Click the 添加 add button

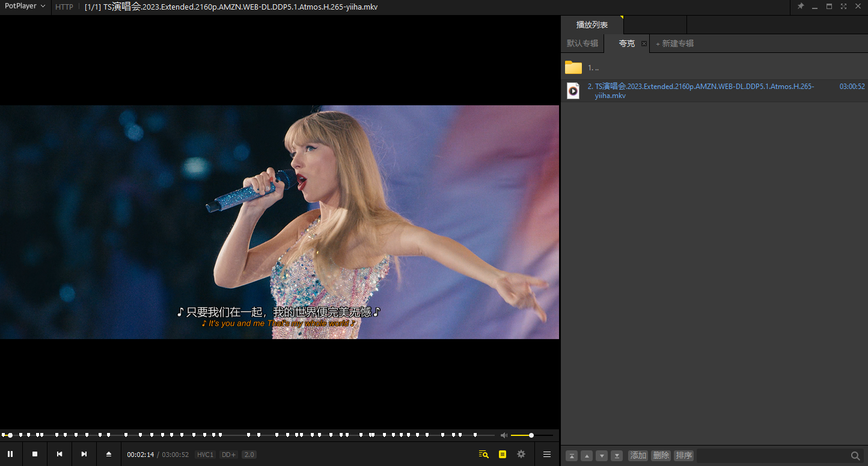coord(638,456)
